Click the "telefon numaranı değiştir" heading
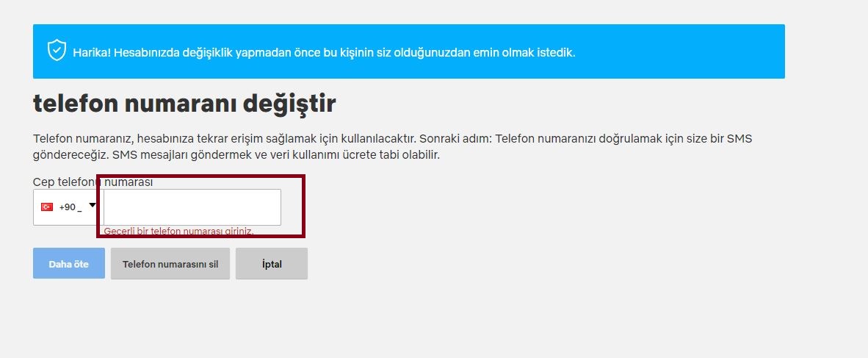The image size is (868, 358). tap(184, 104)
